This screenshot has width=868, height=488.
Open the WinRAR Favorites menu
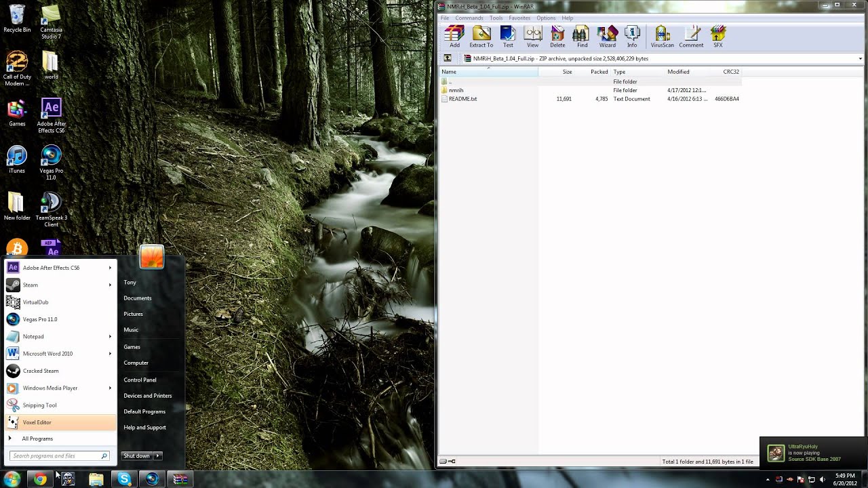pyautogui.click(x=519, y=18)
